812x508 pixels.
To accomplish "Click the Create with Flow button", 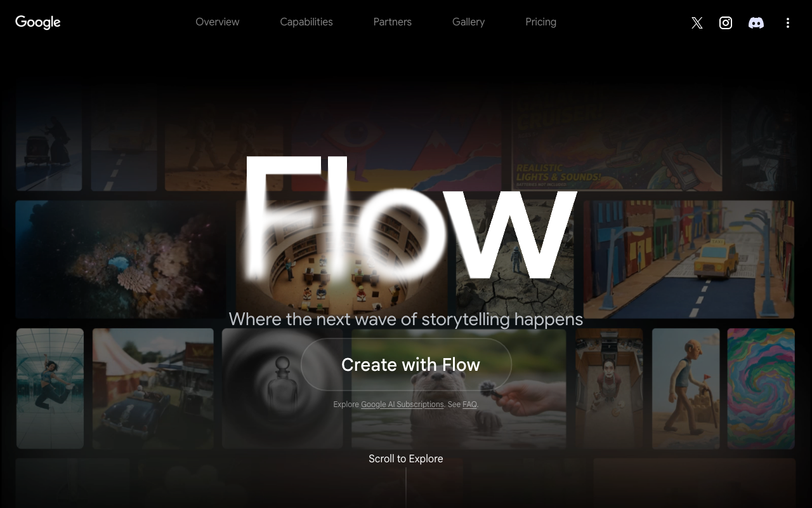I will (406, 364).
